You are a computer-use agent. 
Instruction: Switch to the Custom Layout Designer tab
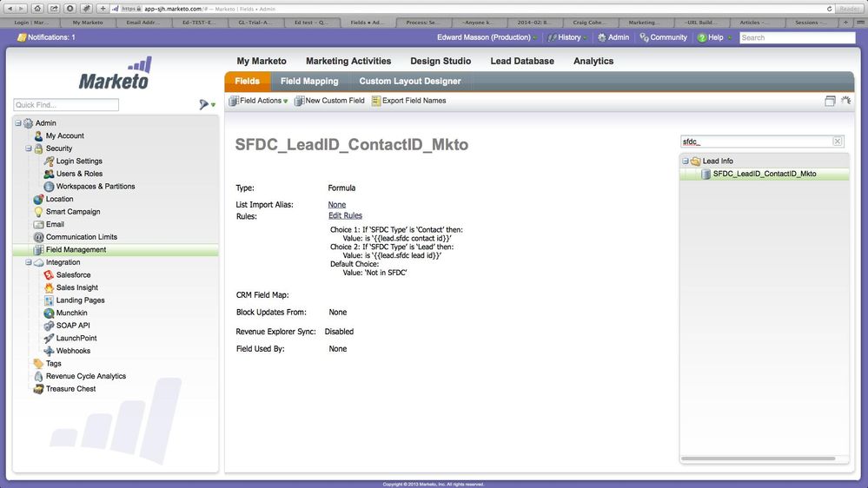click(409, 81)
